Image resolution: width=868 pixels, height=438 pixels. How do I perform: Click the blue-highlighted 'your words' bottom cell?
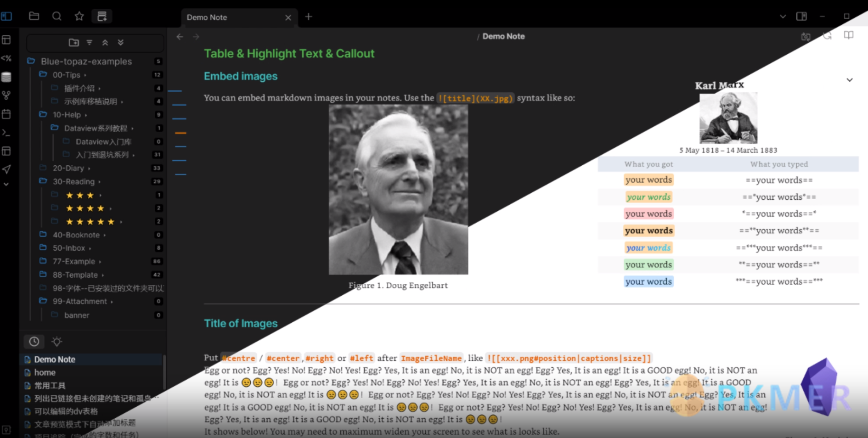(648, 281)
